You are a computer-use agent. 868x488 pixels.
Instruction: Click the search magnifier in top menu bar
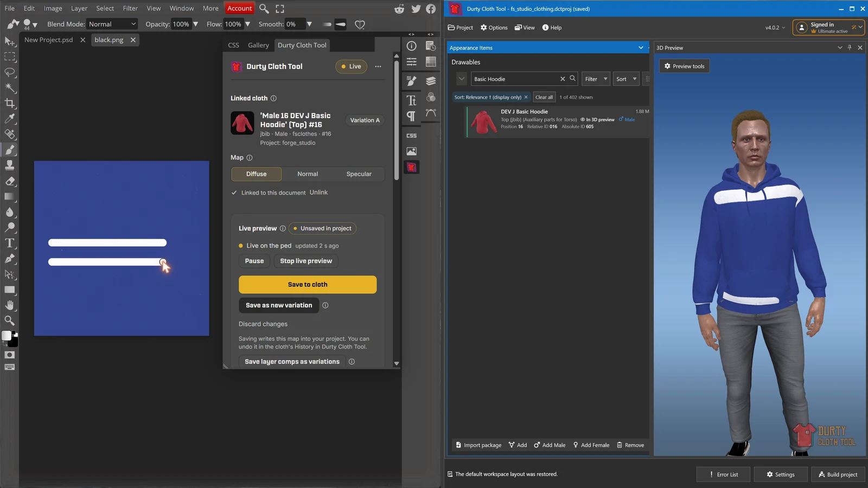[x=264, y=9]
